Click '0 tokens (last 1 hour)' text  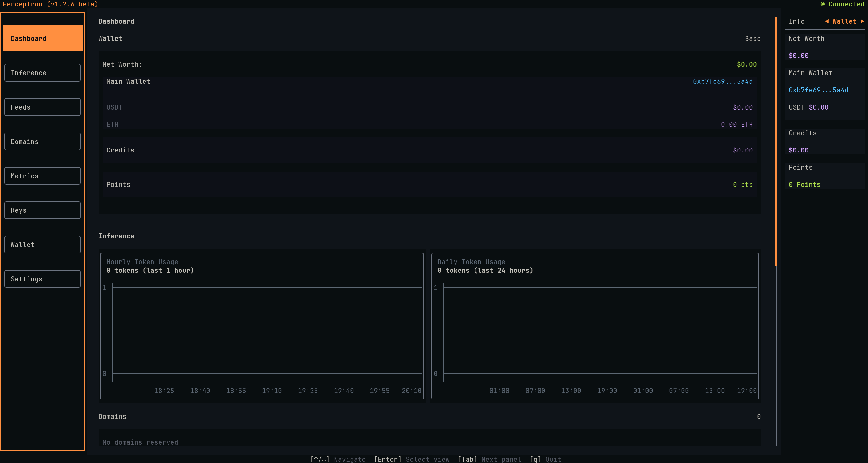150,270
